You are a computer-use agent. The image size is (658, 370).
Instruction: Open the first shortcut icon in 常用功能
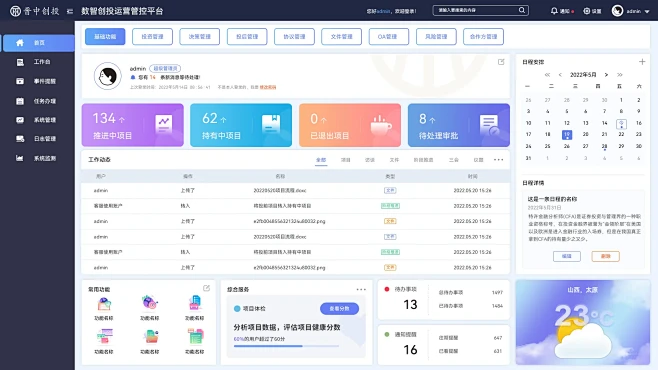click(104, 303)
